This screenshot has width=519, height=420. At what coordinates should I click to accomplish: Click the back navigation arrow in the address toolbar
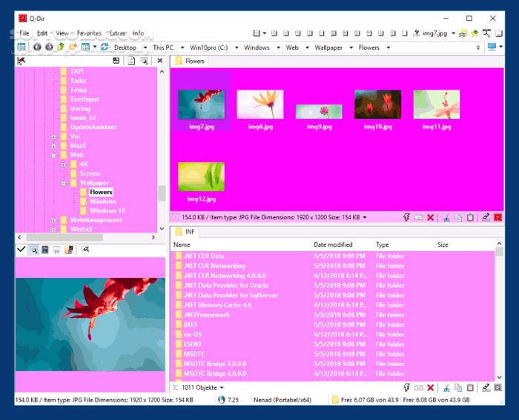click(x=38, y=47)
